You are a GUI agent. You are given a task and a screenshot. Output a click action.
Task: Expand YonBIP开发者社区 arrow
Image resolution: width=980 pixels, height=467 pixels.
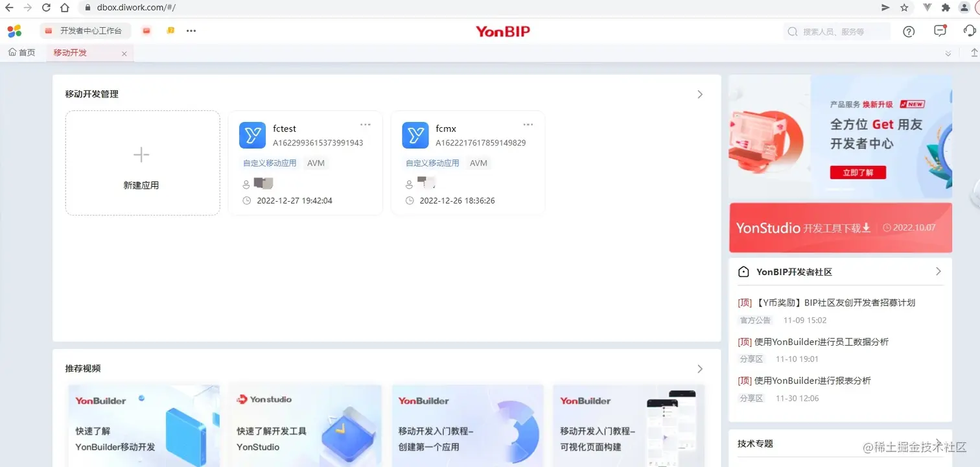pyautogui.click(x=938, y=271)
